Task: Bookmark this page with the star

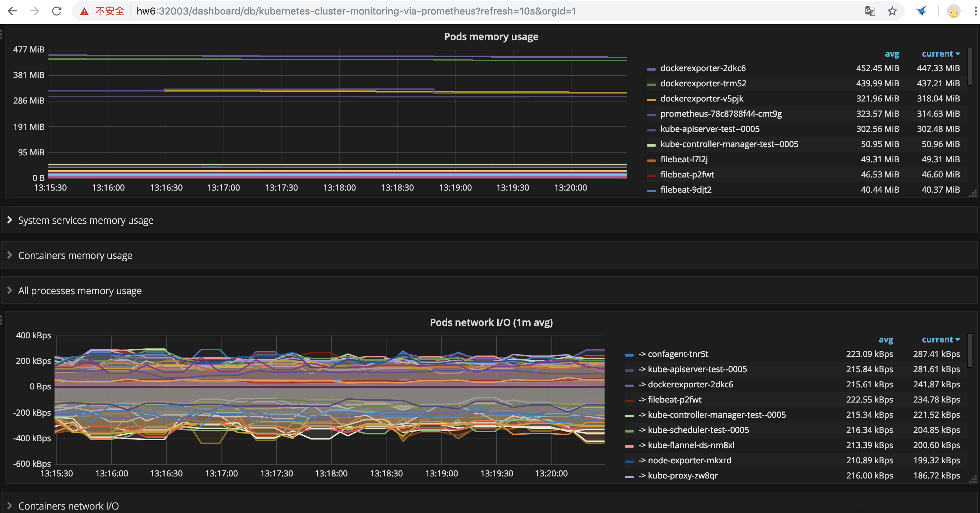Action: coord(892,11)
